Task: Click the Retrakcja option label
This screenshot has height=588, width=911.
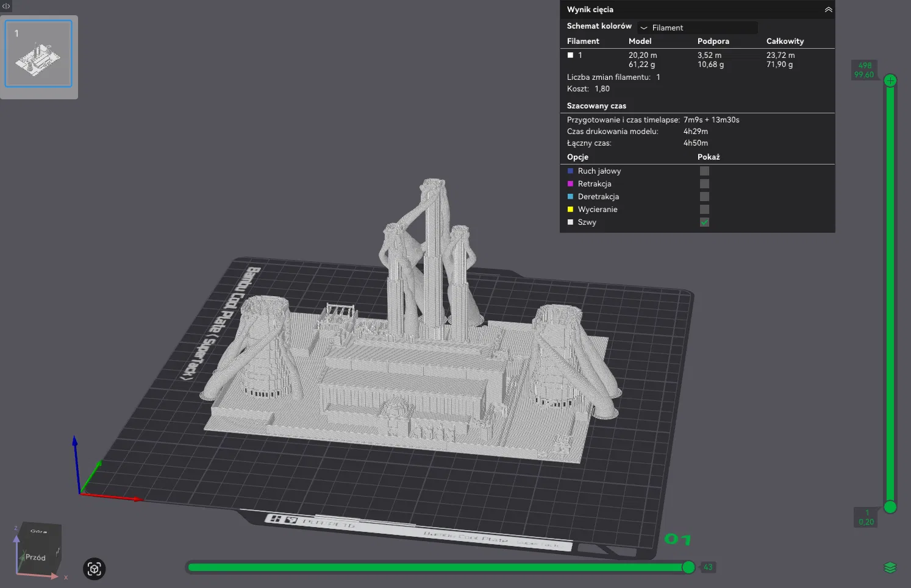Action: [595, 184]
